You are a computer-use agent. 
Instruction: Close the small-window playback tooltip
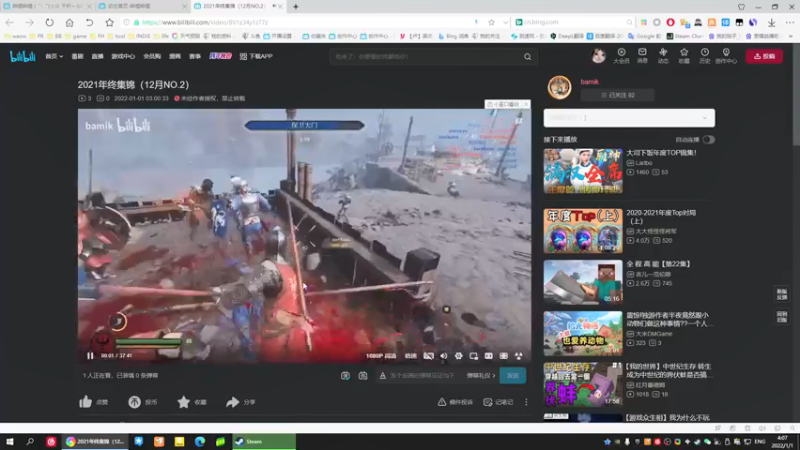coord(526,104)
